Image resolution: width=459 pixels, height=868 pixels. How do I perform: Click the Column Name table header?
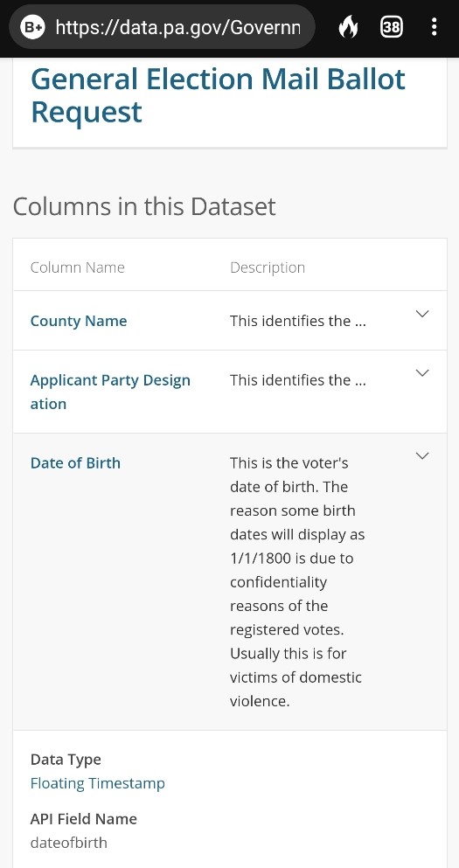coord(78,267)
